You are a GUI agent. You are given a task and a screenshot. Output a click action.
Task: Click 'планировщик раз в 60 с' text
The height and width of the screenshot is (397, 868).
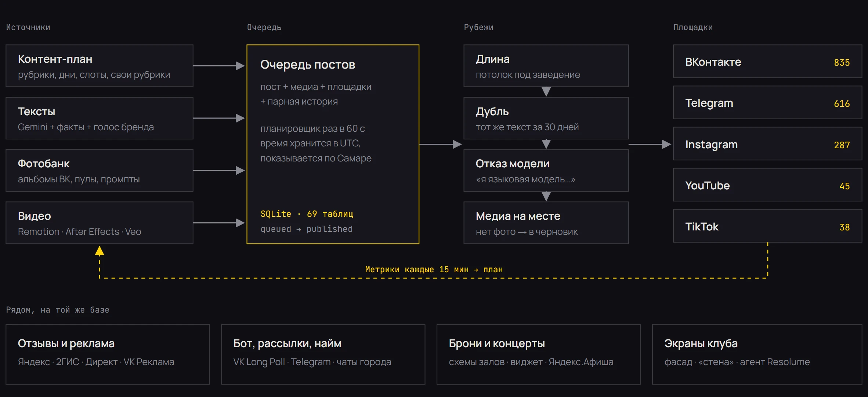[312, 129]
